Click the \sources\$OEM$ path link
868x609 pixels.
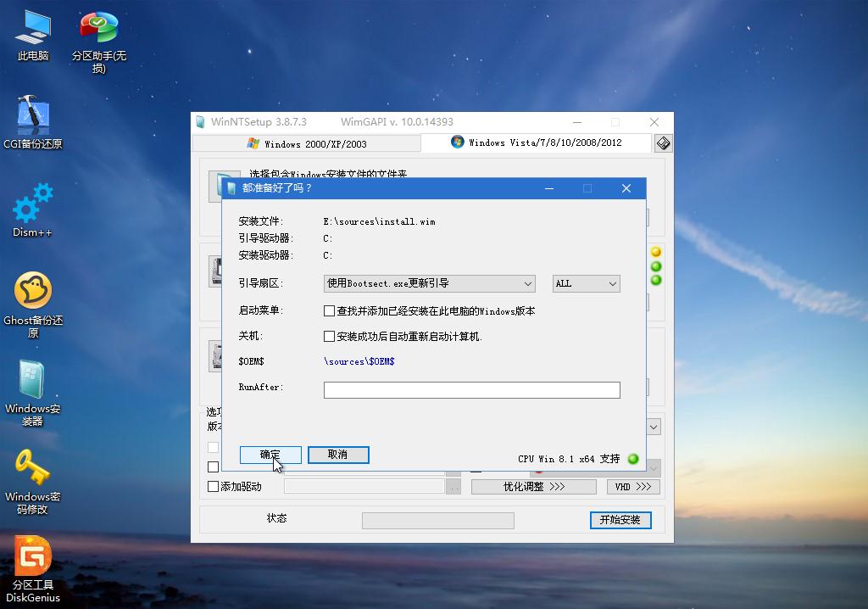coord(359,361)
